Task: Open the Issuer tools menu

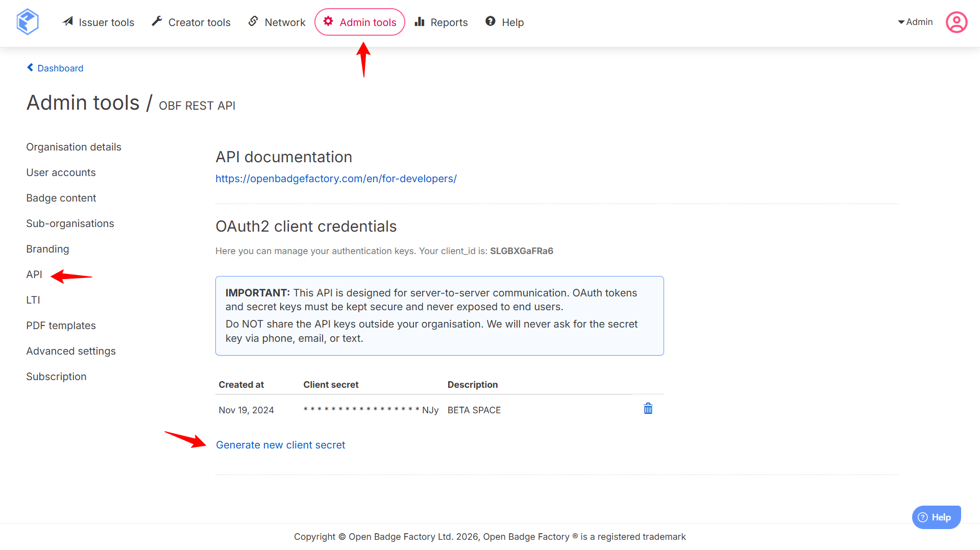Action: click(x=99, y=22)
